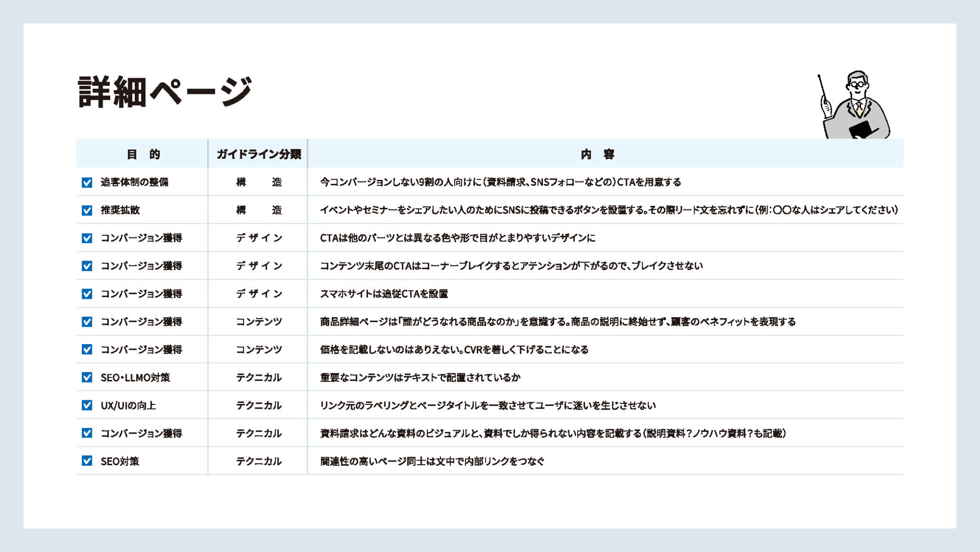
Task: Uncheck the SEO・LLMO対策 checkbox
Action: pos(87,377)
